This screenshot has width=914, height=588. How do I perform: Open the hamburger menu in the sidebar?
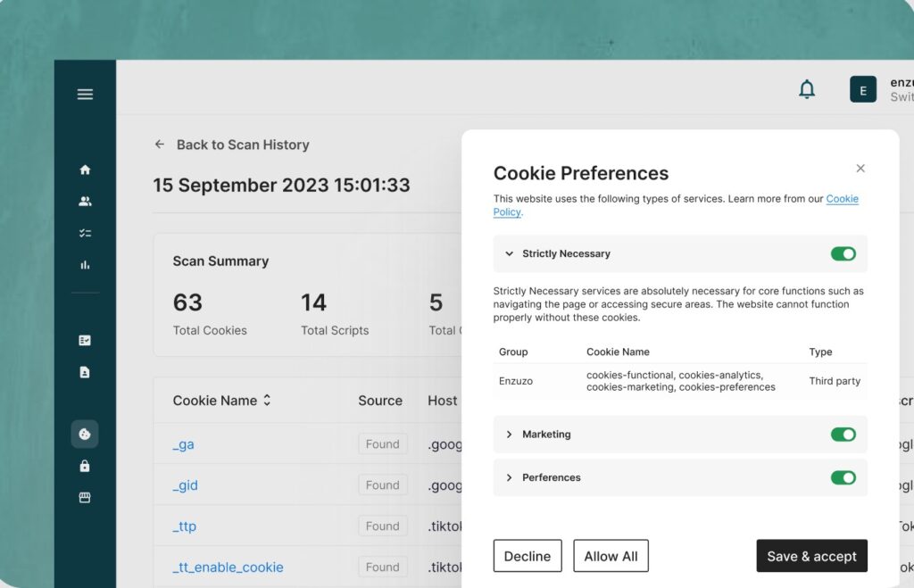coord(85,94)
